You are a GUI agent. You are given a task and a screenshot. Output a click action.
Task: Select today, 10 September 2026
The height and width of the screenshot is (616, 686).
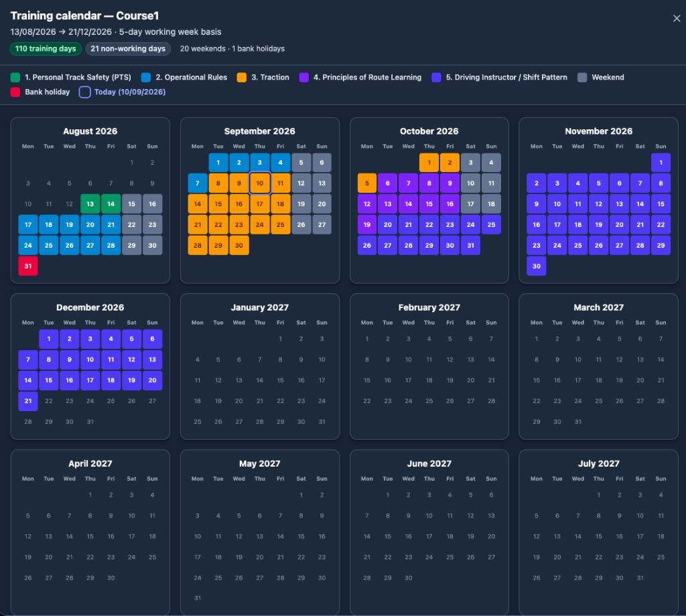260,183
